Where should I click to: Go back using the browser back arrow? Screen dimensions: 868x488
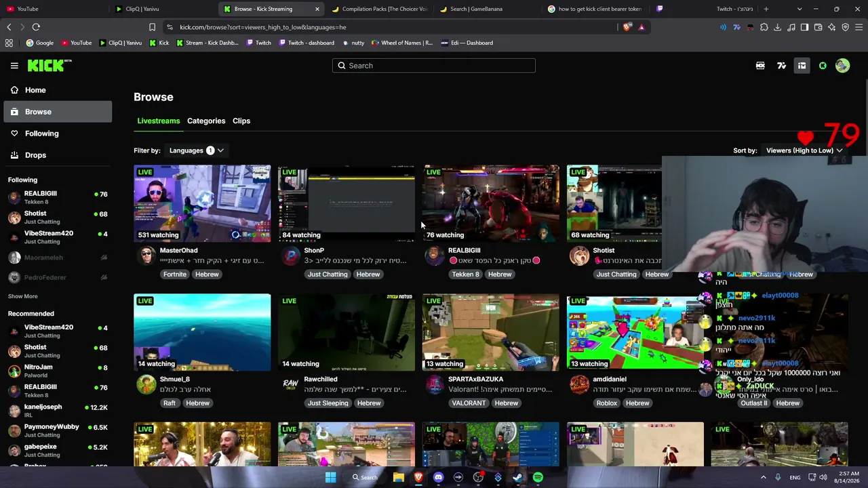[x=9, y=27]
